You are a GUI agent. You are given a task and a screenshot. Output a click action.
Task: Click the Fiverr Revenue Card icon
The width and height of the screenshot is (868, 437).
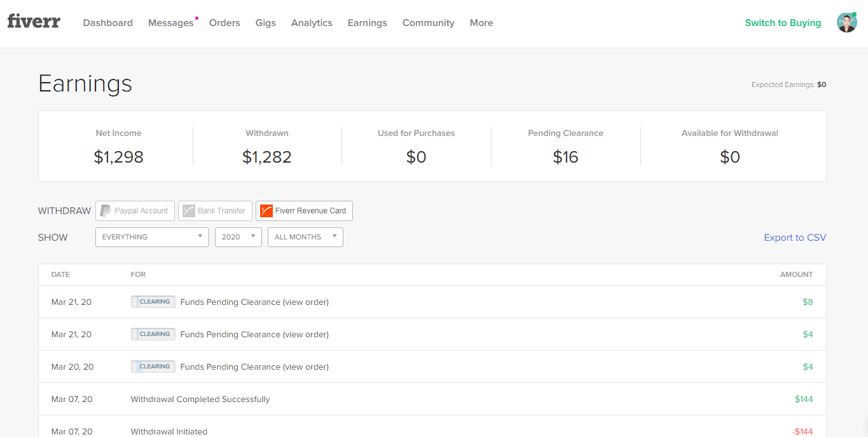266,211
